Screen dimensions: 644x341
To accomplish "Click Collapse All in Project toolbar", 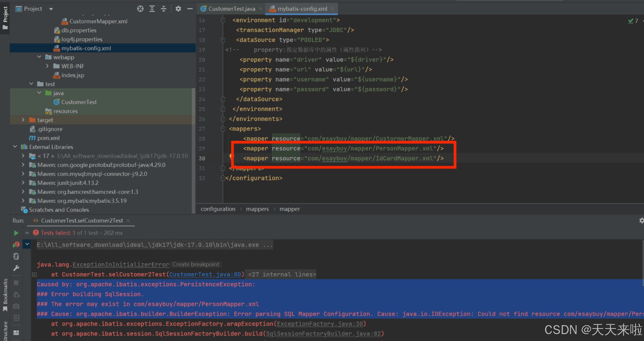I will click(x=163, y=9).
